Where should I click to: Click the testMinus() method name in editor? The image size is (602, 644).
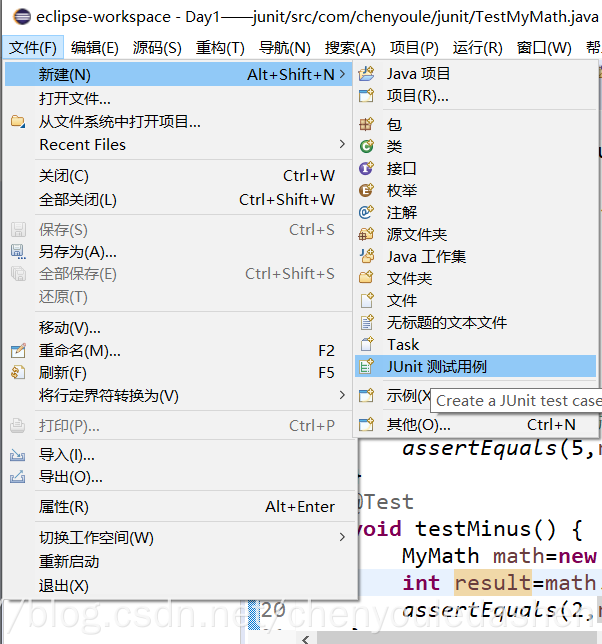(486, 529)
